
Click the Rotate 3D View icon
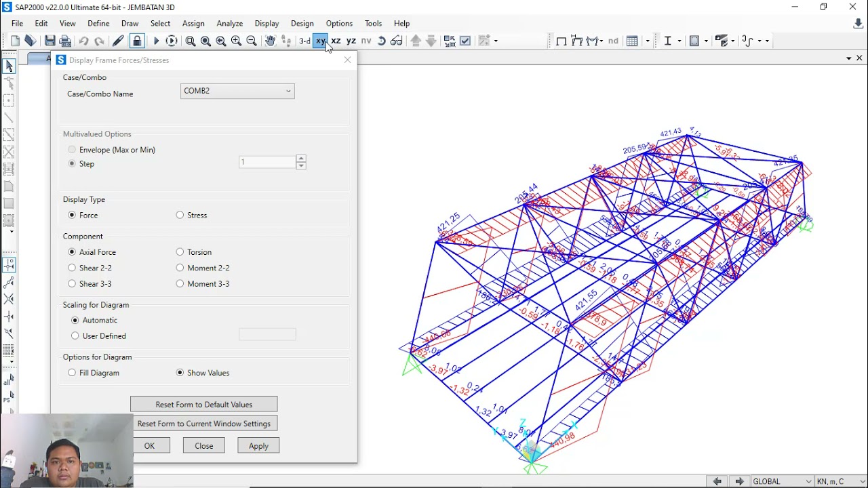click(381, 41)
